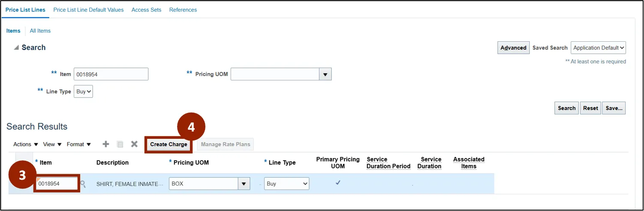Open the row Line Type Buy dropdown
This screenshot has height=211, width=644.
pos(286,184)
